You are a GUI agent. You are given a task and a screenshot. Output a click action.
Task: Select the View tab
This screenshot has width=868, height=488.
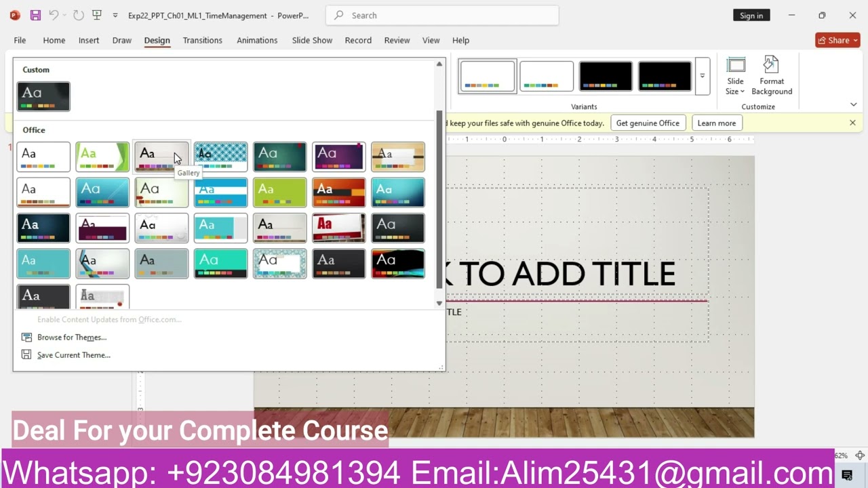[431, 40]
